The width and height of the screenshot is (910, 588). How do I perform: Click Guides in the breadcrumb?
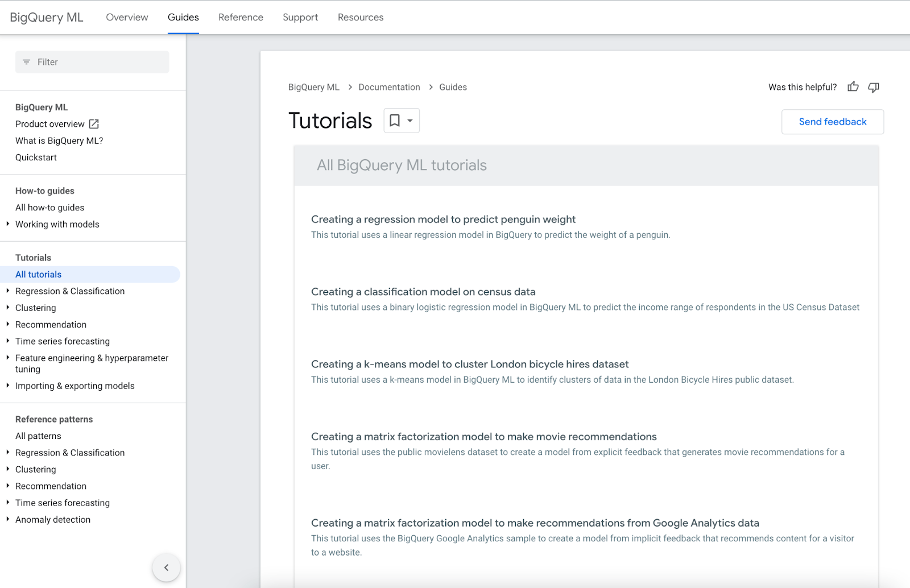[x=453, y=87]
